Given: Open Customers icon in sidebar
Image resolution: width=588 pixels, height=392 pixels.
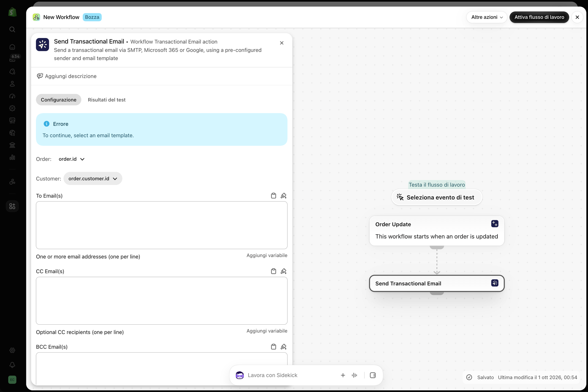Looking at the screenshot, I should point(12,84).
